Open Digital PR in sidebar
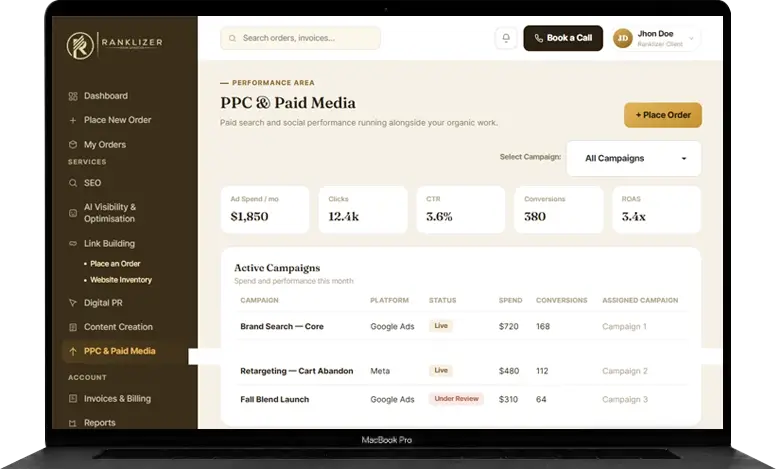 [x=103, y=303]
